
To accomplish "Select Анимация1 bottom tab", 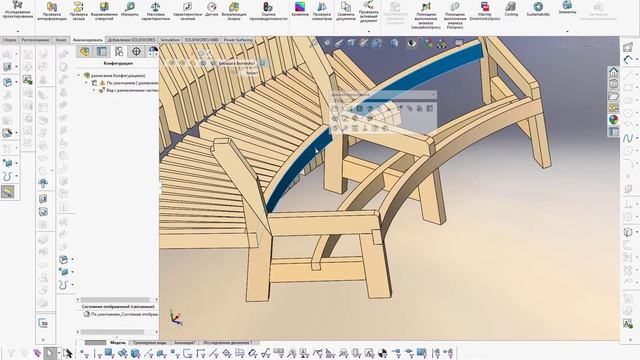I will point(184,342).
